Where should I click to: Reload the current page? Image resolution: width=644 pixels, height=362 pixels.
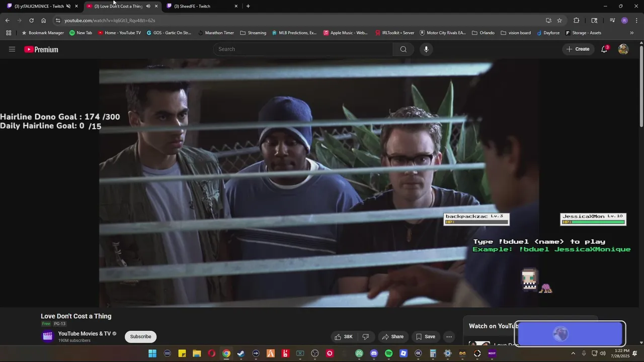point(31,21)
